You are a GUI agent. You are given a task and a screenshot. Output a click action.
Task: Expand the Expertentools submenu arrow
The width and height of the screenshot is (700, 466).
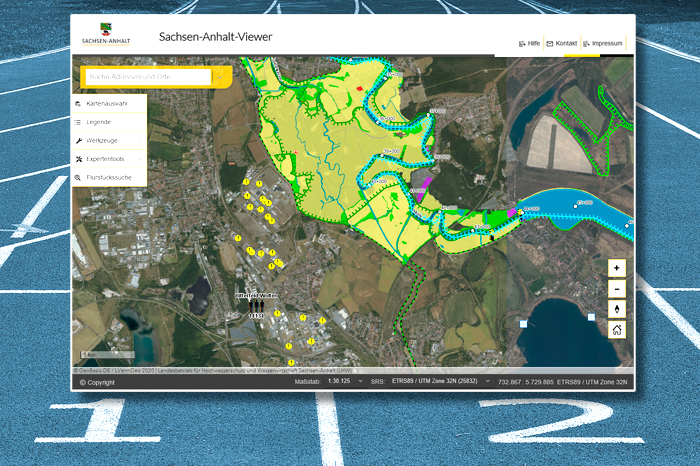pos(141,159)
